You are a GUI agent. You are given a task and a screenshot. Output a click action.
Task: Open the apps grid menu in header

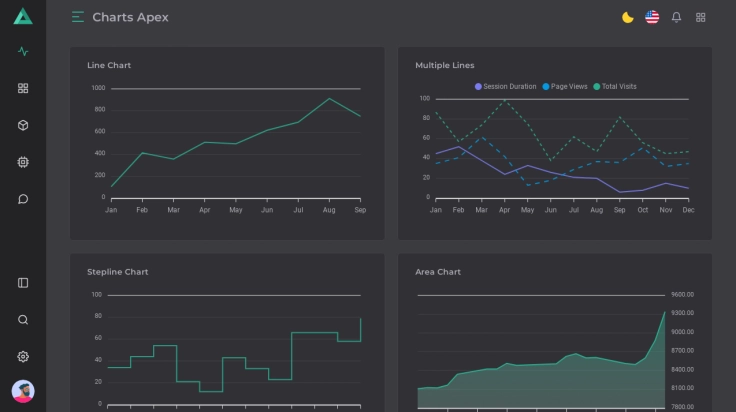700,17
